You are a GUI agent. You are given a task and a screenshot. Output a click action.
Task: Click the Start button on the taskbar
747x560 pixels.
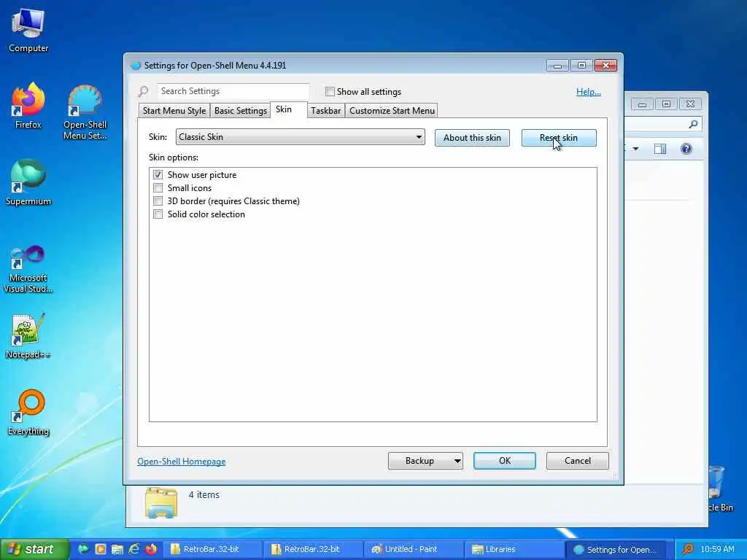pyautogui.click(x=34, y=549)
